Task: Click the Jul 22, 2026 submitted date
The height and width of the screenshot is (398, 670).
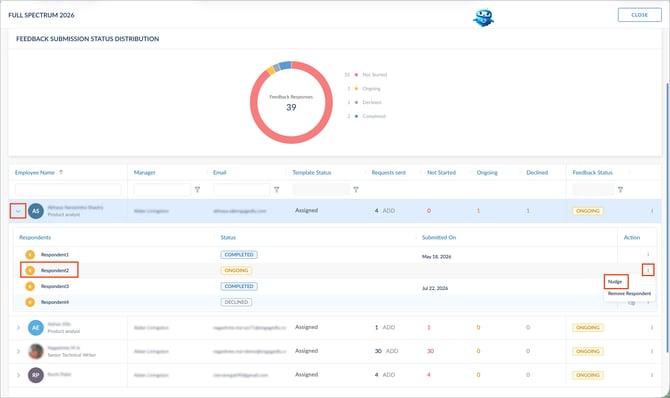Action: tap(435, 289)
